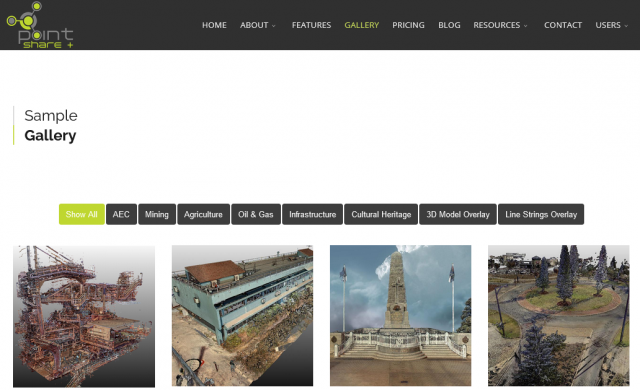Viewport: 640px width, 390px height.
Task: Select the GALLERY nav item
Action: 362,25
